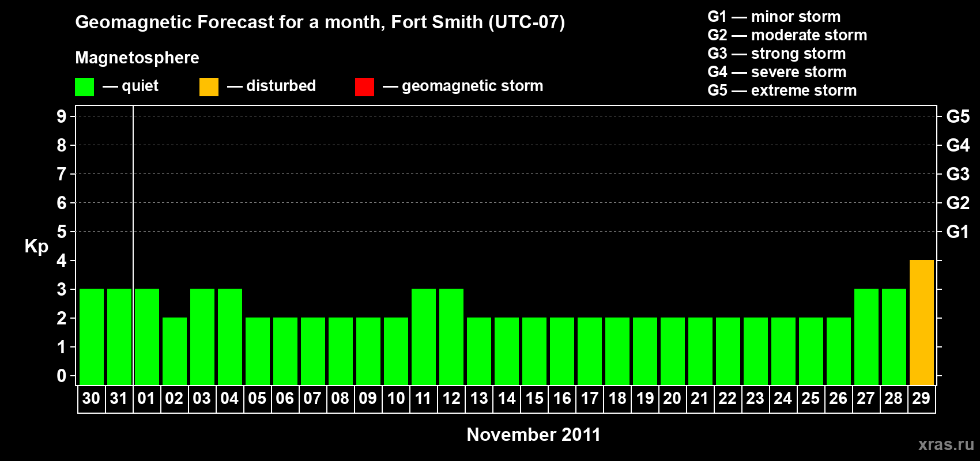Viewport: 980px width, 461px height.
Task: Click the right-axis label 'G3'
Action: pos(958,174)
